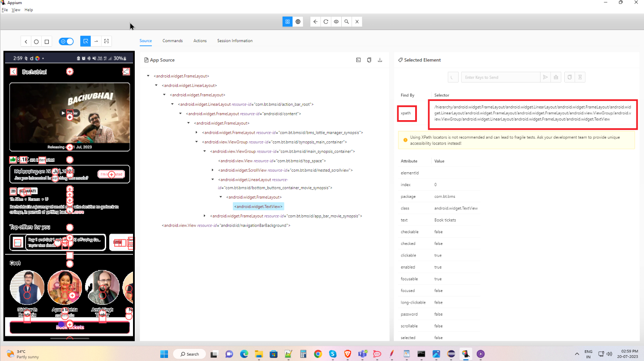This screenshot has height=361, width=644.
Task: Expand the nested_scrollview ScrollView node
Action: pyautogui.click(x=213, y=170)
